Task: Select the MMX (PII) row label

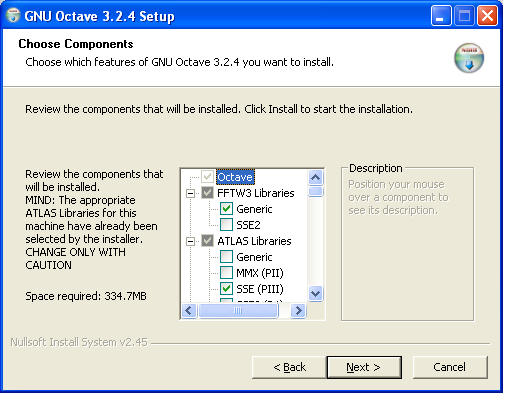Action: click(260, 273)
